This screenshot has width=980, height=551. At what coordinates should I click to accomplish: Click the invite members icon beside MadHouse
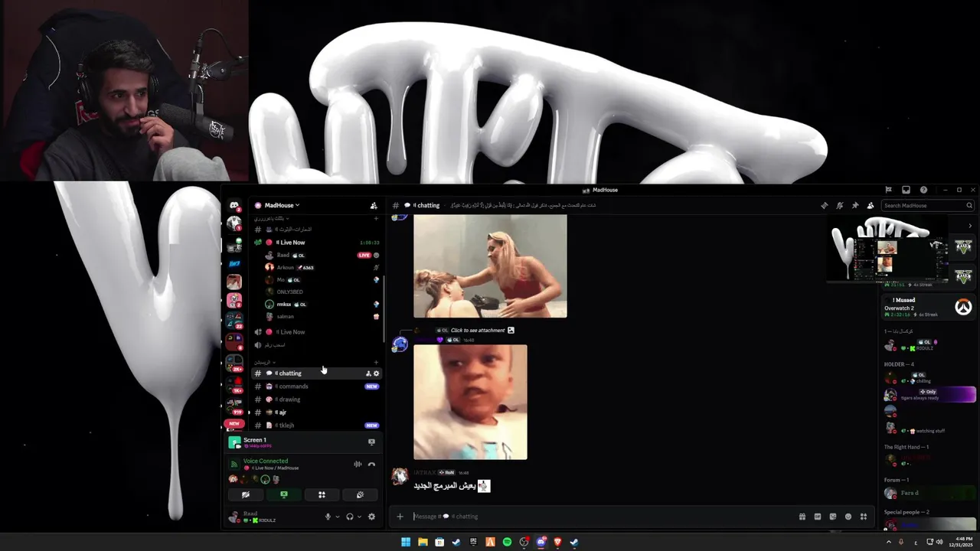click(374, 205)
